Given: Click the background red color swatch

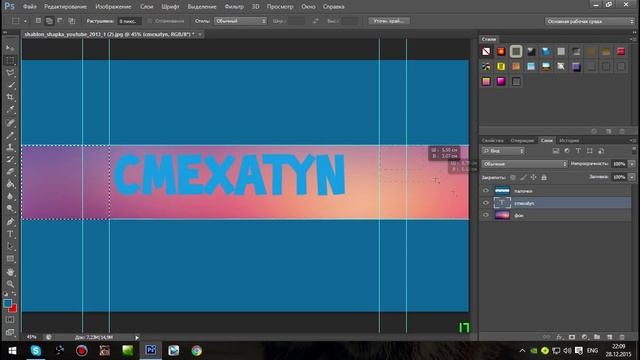Looking at the screenshot, I should 13,308.
